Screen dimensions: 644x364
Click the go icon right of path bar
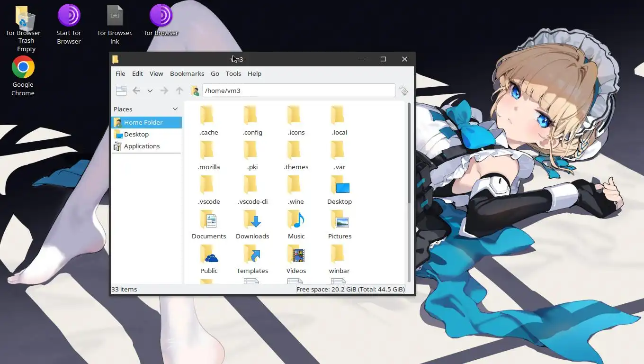[x=404, y=91]
